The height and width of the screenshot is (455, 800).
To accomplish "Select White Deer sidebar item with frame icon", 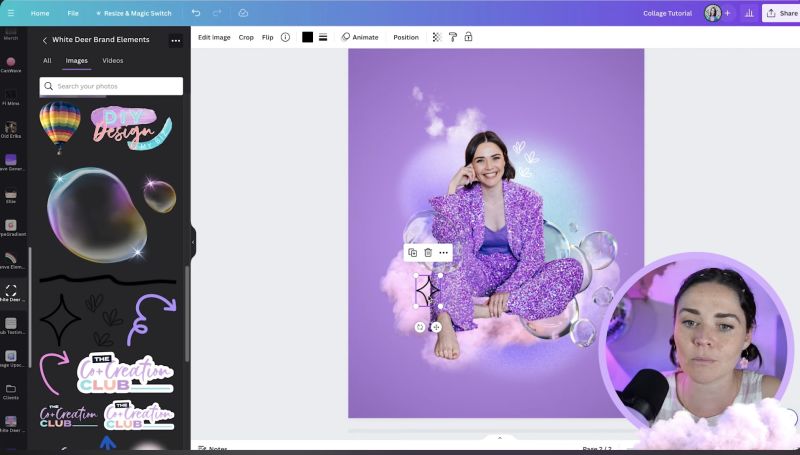I will 11,293.
